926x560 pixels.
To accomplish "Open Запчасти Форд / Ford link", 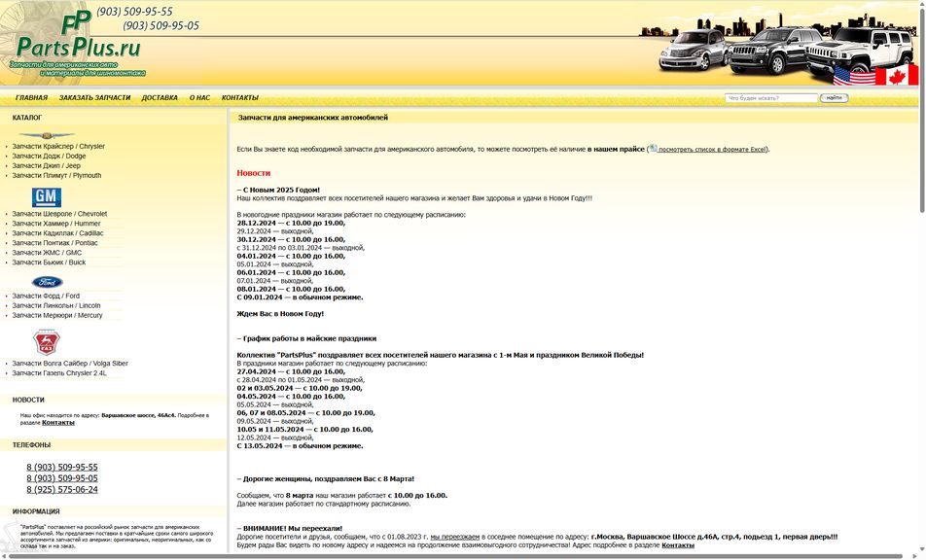I will [46, 297].
